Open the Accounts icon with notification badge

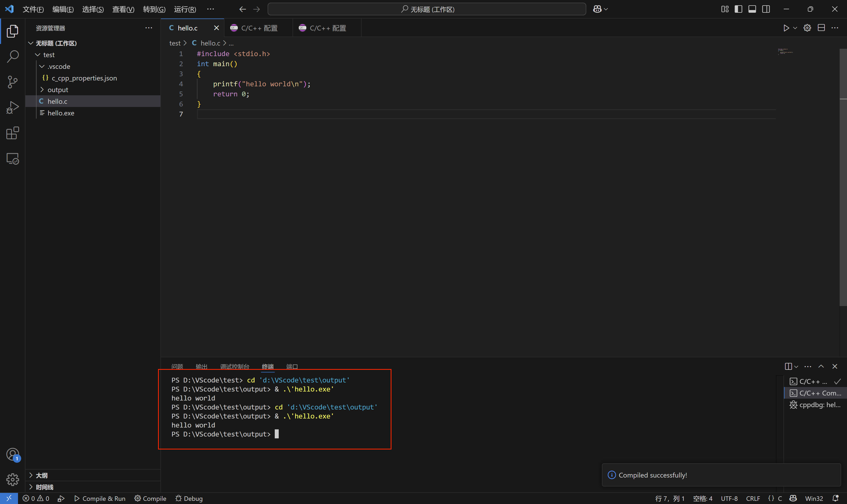coord(12,454)
